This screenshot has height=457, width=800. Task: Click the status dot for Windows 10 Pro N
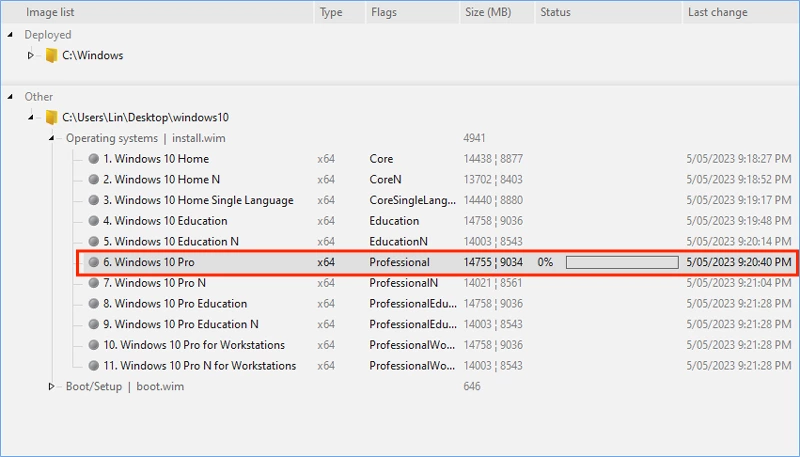point(93,283)
